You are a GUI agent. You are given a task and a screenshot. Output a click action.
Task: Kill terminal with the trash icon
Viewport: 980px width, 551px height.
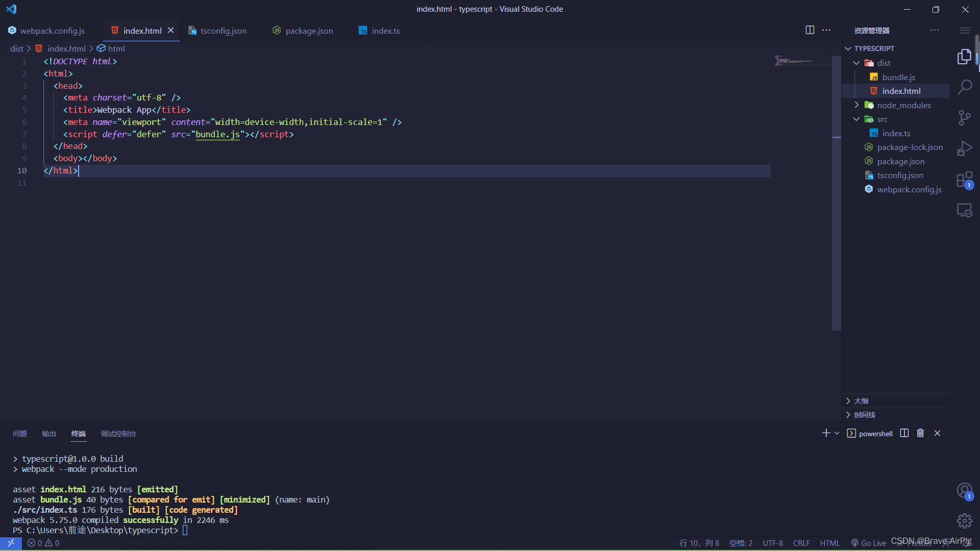pos(920,433)
